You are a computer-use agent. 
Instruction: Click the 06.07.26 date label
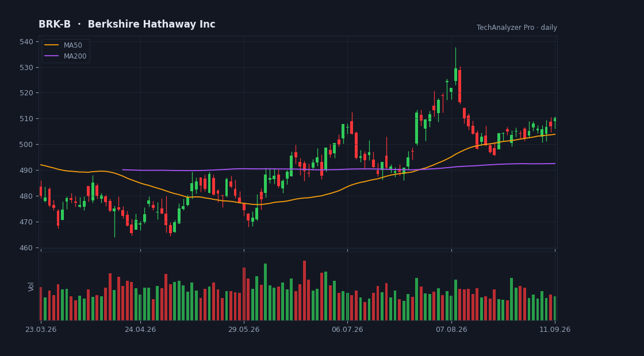[x=347, y=330]
